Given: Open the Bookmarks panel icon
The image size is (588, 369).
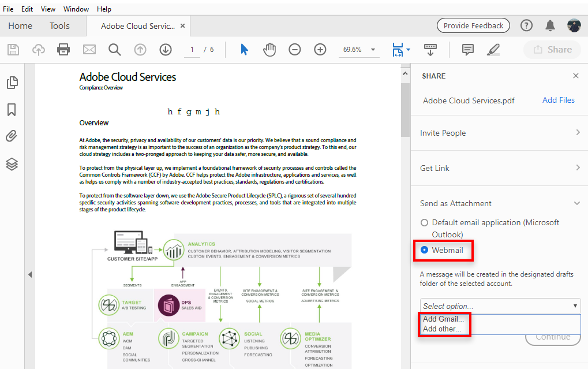Looking at the screenshot, I should pos(12,110).
